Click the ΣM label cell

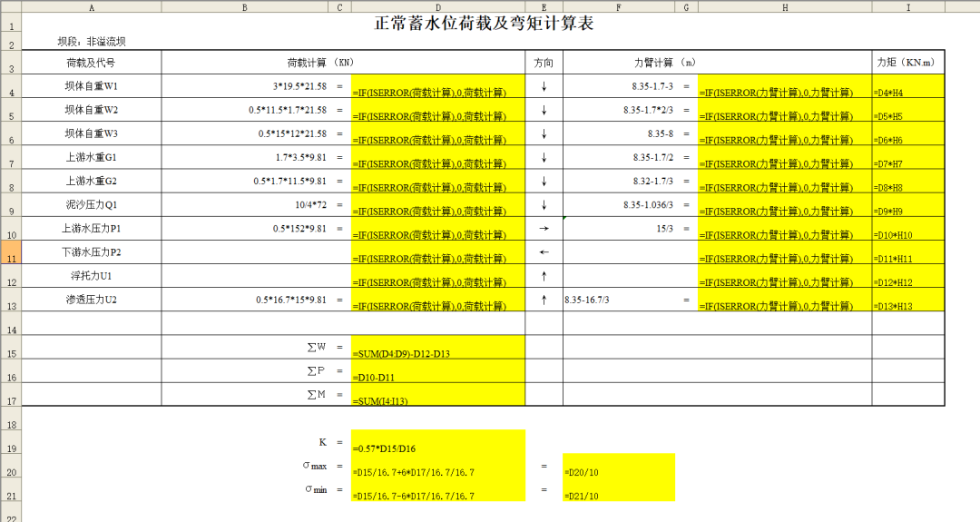pyautogui.click(x=244, y=395)
